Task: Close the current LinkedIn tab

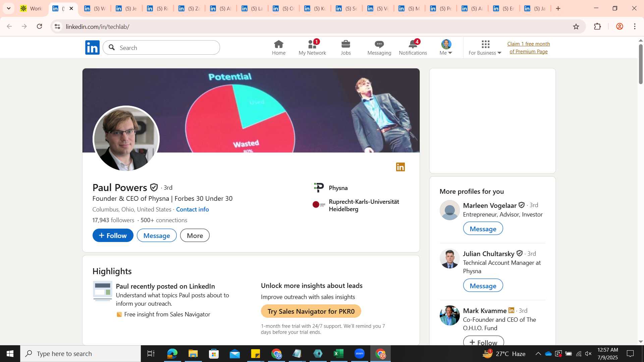Action: pos(71,8)
